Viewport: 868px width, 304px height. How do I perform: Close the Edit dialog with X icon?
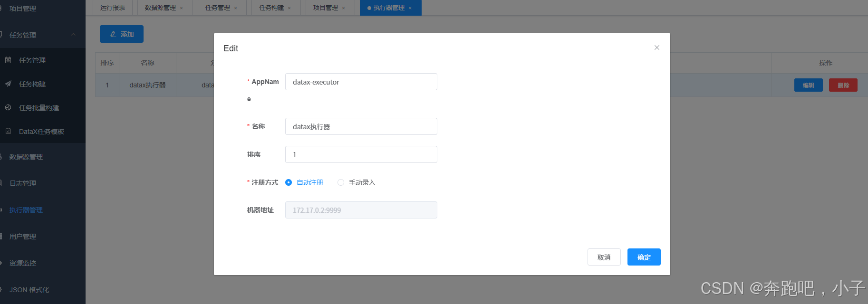pyautogui.click(x=656, y=47)
